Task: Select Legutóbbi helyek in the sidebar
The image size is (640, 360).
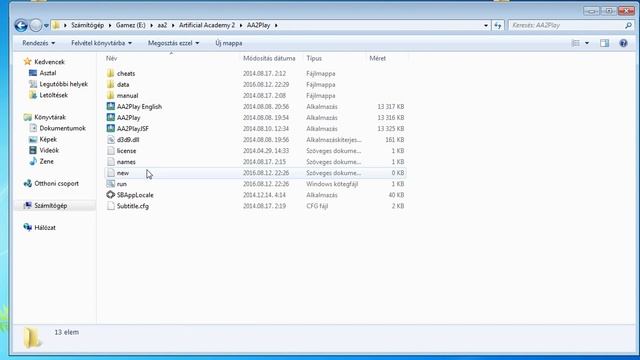Action: [64, 84]
